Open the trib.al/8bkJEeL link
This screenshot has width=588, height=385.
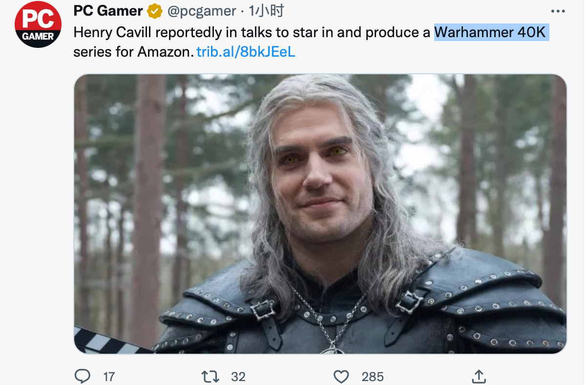[246, 52]
